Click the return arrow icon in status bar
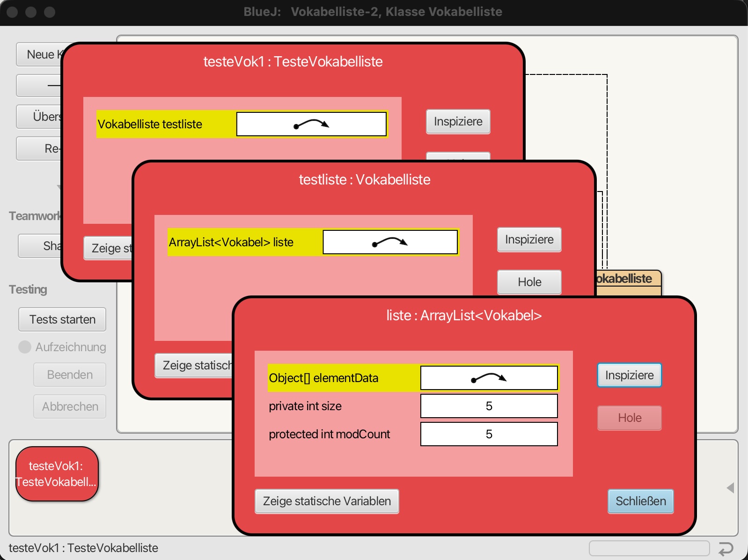The image size is (748, 560). point(726,548)
